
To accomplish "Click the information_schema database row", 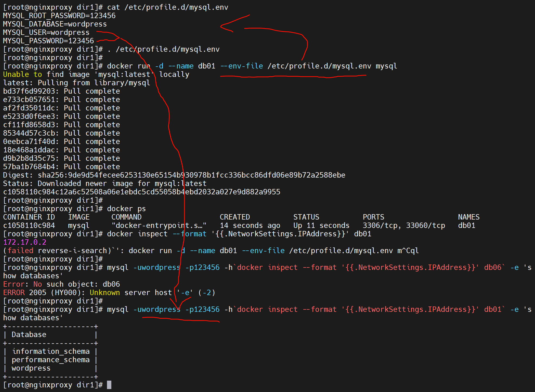I will [51, 351].
